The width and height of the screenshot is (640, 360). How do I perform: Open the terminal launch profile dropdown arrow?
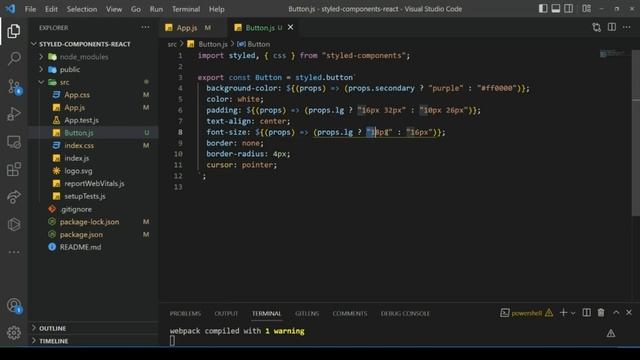pyautogui.click(x=573, y=313)
